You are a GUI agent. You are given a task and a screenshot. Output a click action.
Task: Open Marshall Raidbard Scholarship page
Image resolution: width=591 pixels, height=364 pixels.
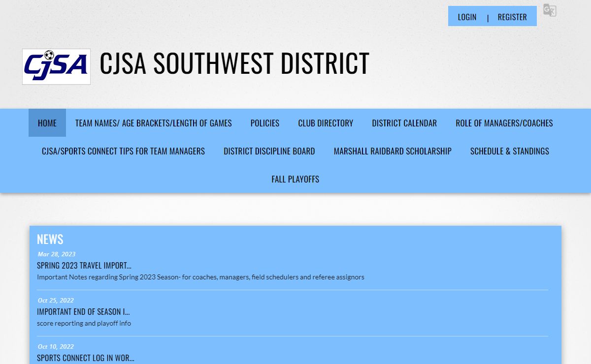coord(393,151)
